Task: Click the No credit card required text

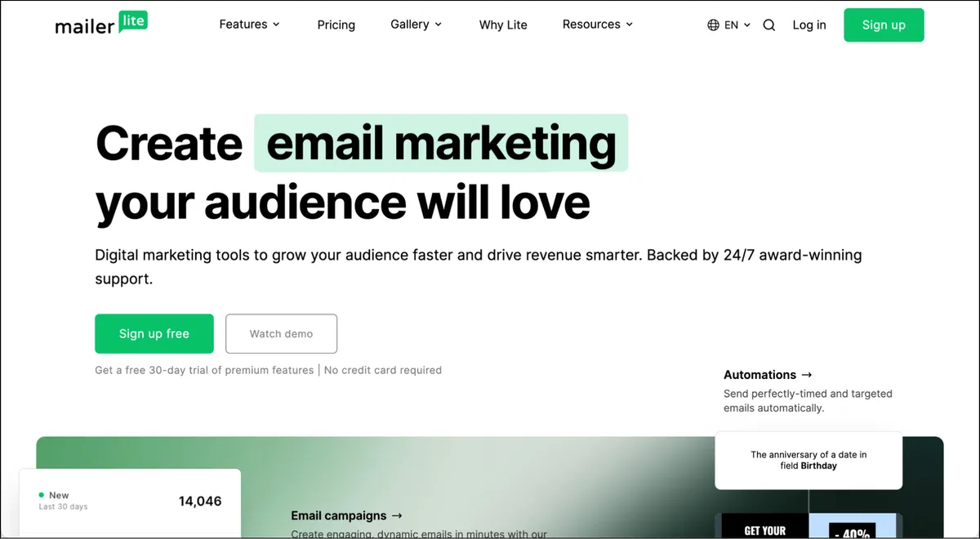Action: point(383,370)
